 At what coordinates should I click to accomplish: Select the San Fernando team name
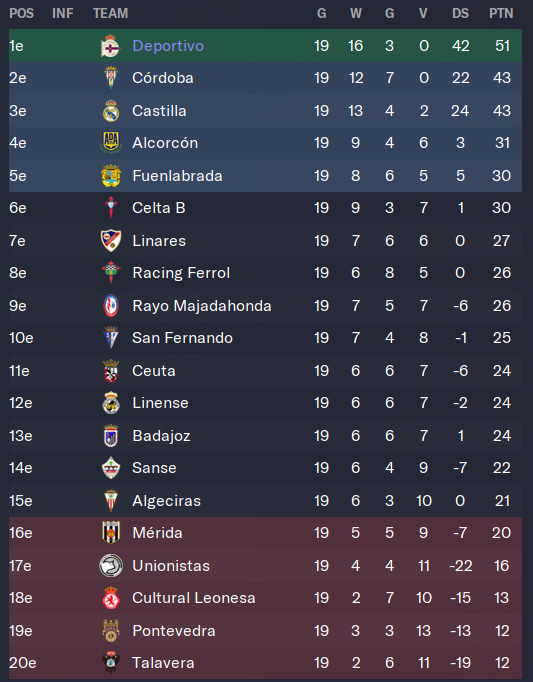click(x=182, y=338)
